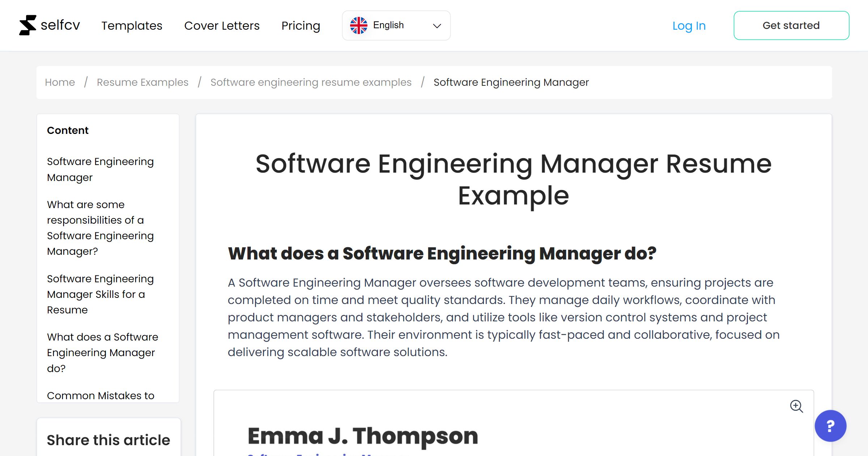Click the Software Engineering Manager Resume Example title
The width and height of the screenshot is (868, 456).
click(x=514, y=180)
